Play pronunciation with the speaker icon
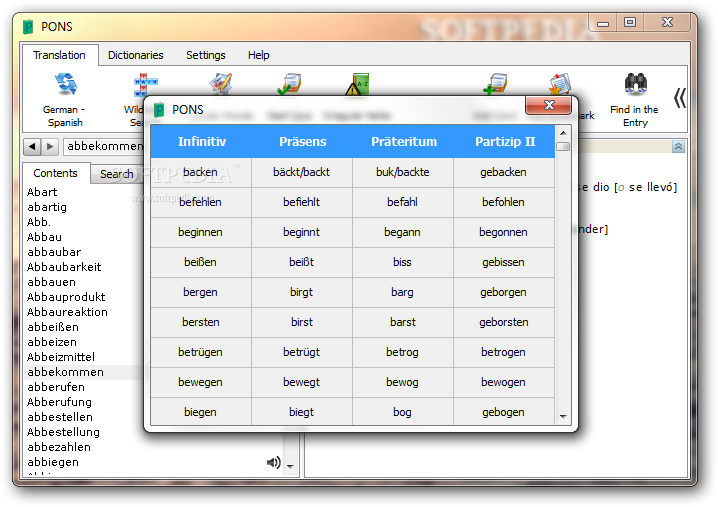The width and height of the screenshot is (718, 507). coord(273,463)
